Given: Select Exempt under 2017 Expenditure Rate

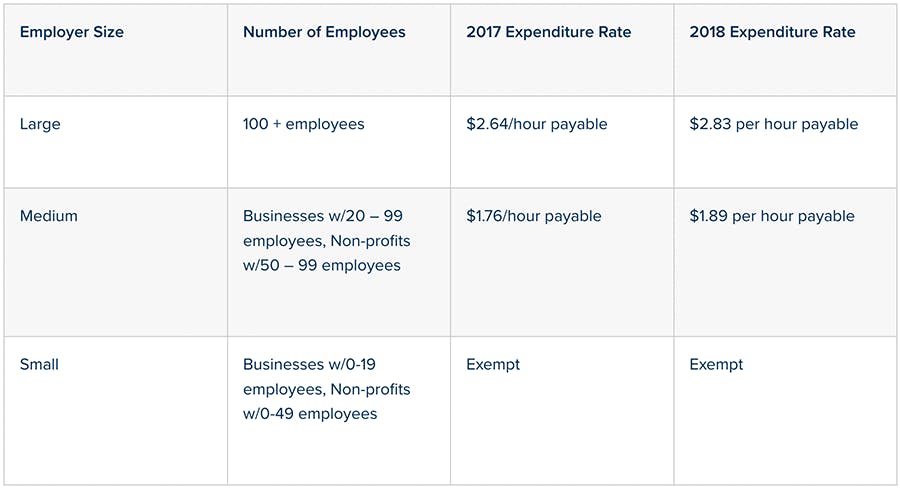Looking at the screenshot, I should pos(493,364).
